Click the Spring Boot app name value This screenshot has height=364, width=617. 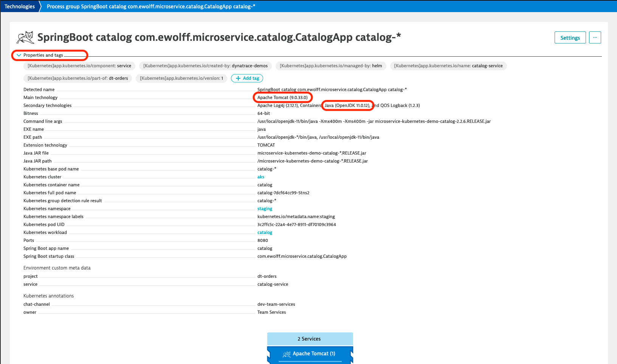coord(265,248)
